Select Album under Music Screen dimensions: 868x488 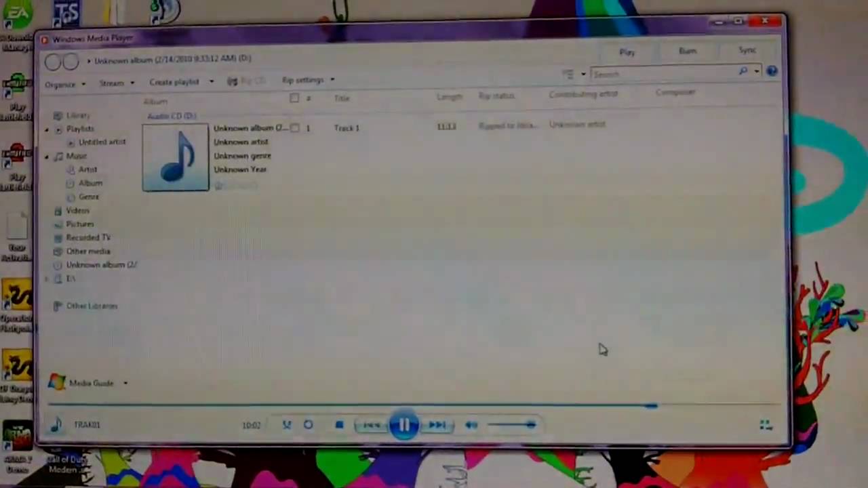click(x=90, y=183)
